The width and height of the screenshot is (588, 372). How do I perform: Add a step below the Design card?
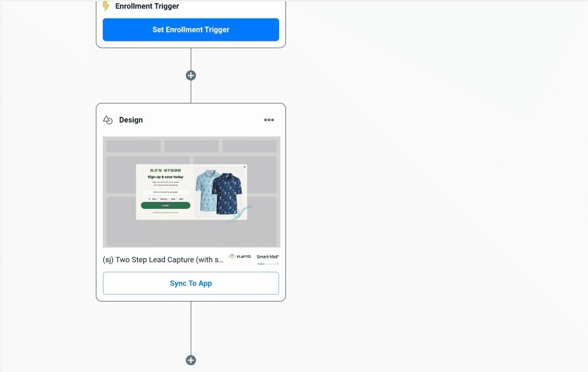191,360
